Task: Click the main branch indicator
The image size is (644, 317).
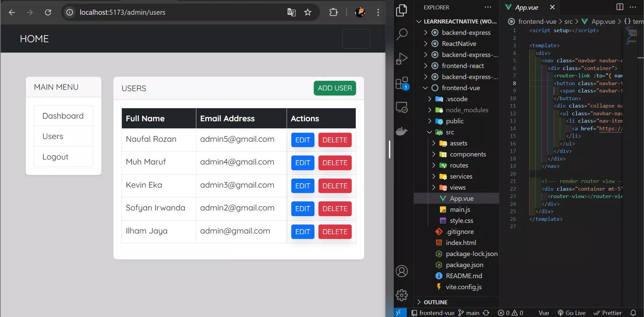Action: point(469,313)
